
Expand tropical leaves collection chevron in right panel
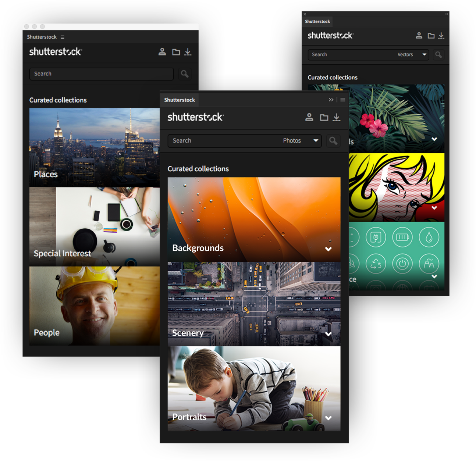click(x=434, y=139)
